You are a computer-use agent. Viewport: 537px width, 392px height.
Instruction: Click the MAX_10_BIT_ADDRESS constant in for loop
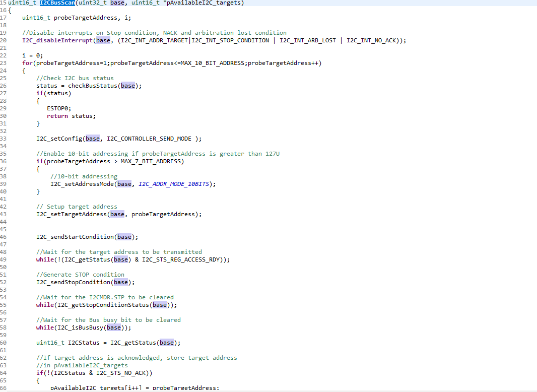click(x=213, y=63)
